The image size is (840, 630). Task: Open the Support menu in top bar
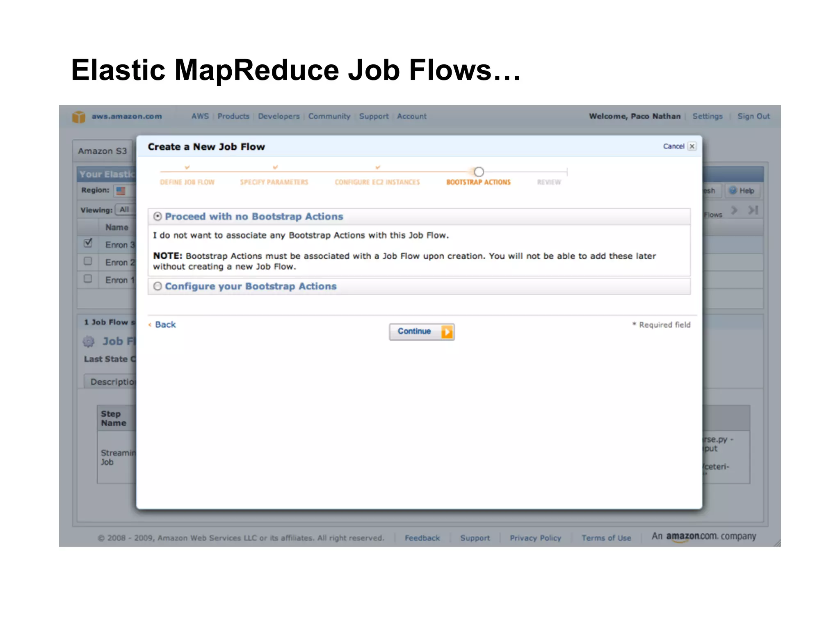pyautogui.click(x=374, y=116)
